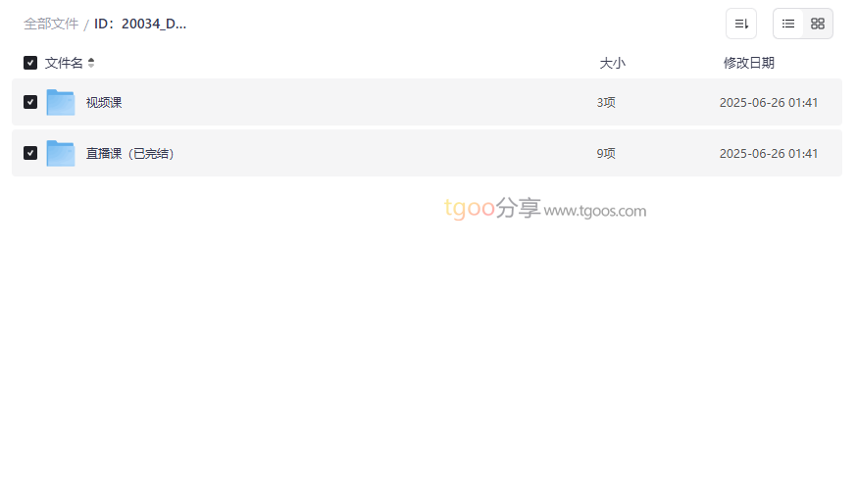This screenshot has width=857, height=504.
Task: Open the 直播课（已完结）folder name
Action: pyautogui.click(x=130, y=153)
